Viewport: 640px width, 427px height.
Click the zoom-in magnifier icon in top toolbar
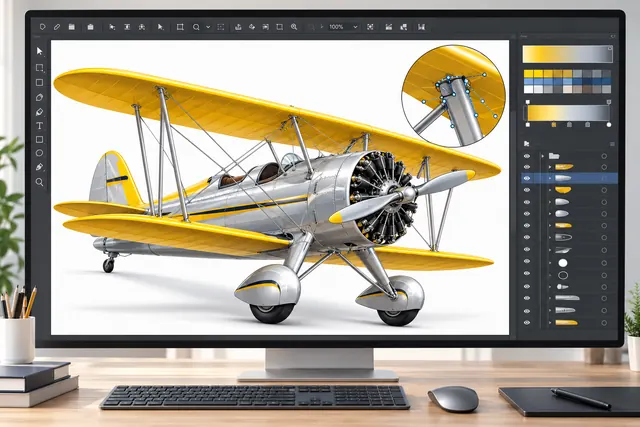(x=294, y=27)
